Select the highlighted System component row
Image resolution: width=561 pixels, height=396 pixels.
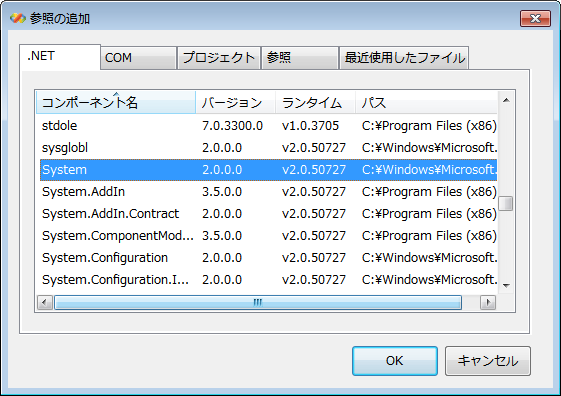(268, 170)
